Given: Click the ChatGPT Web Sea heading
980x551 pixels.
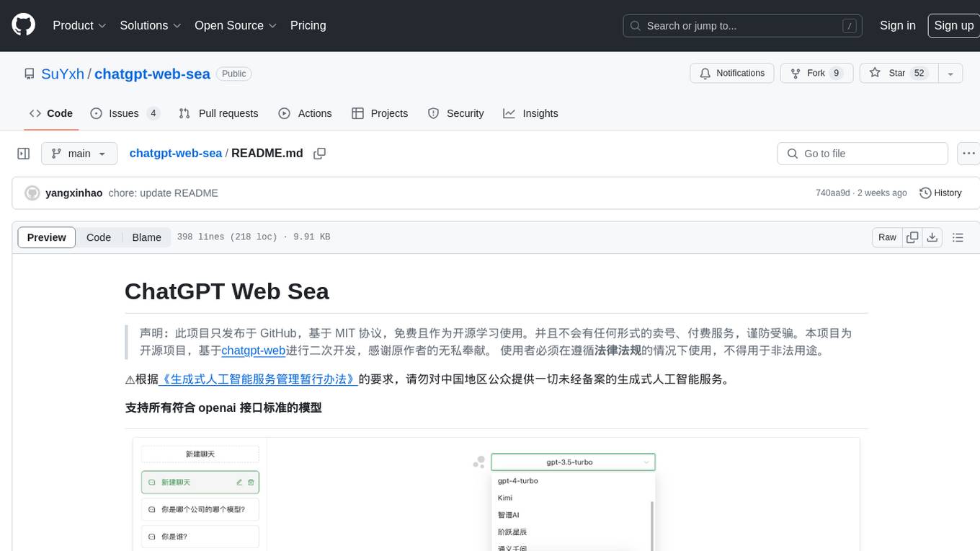Looking at the screenshot, I should pyautogui.click(x=227, y=291).
